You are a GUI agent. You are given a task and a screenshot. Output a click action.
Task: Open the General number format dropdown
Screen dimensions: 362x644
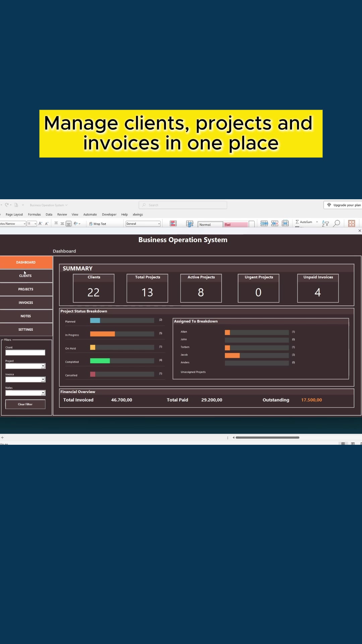click(x=159, y=224)
